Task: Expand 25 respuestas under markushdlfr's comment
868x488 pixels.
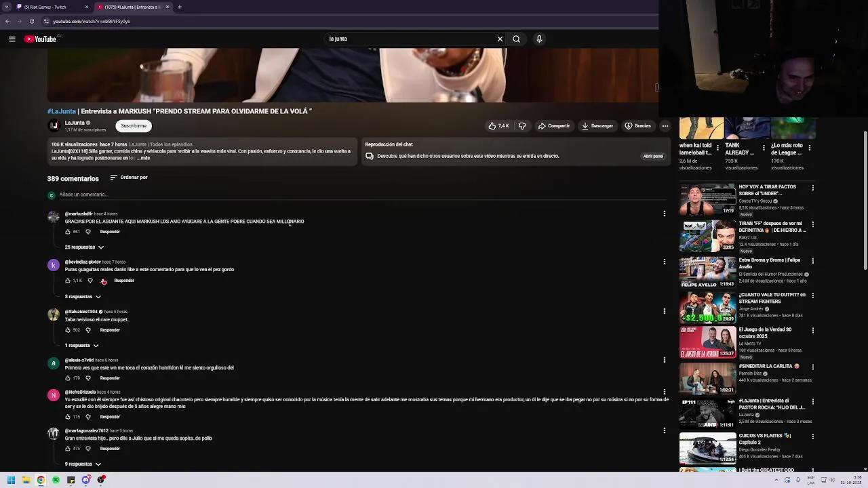Action: click(x=84, y=247)
